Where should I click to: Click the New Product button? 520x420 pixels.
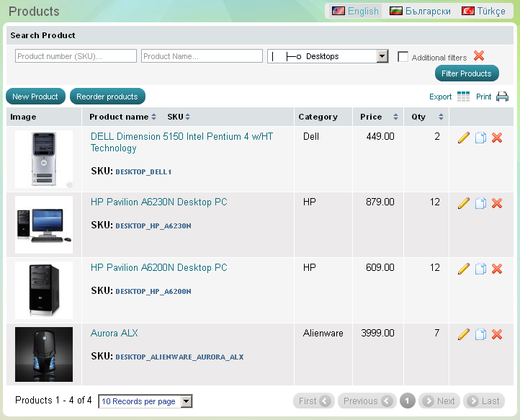click(35, 97)
